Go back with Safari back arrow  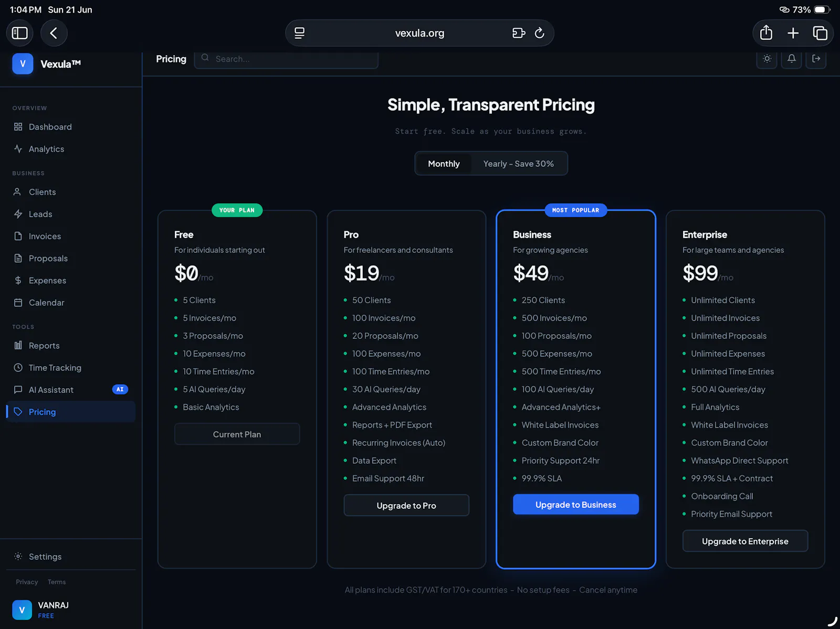54,33
